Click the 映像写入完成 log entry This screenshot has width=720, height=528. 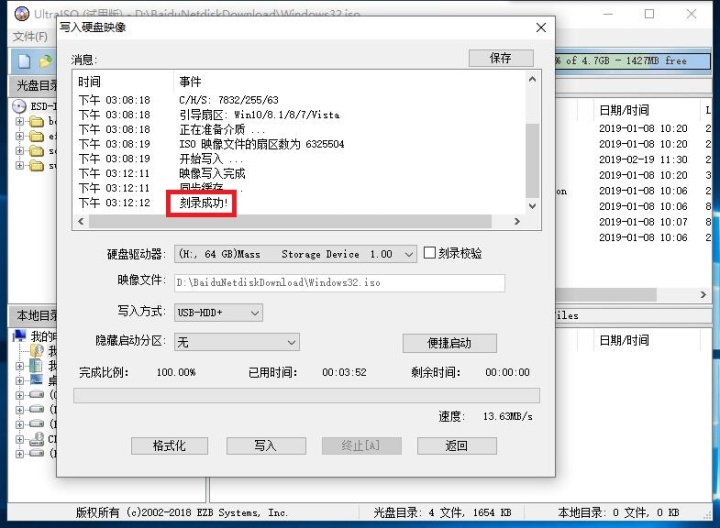(x=212, y=174)
